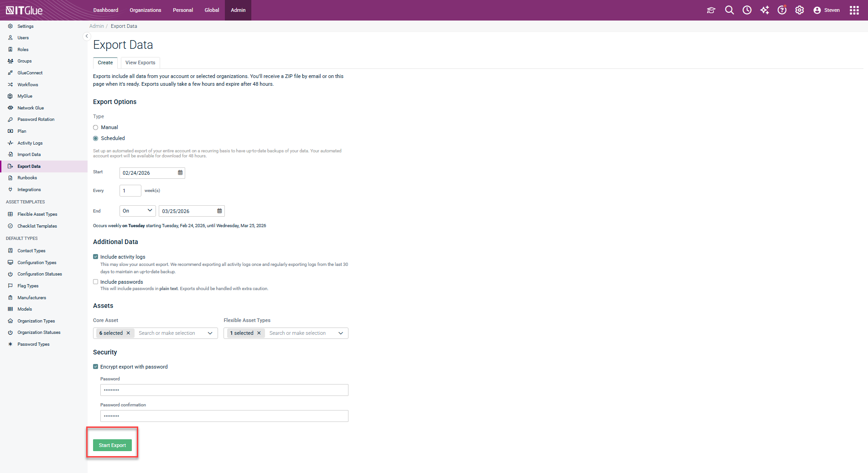
Task: Click into the Password confirmation field
Action: pos(224,416)
